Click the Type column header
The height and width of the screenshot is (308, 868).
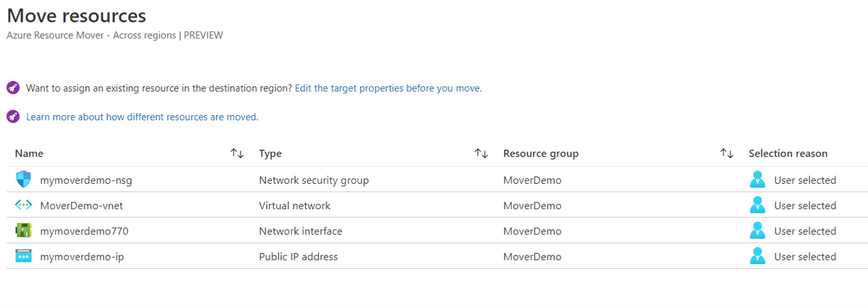270,154
